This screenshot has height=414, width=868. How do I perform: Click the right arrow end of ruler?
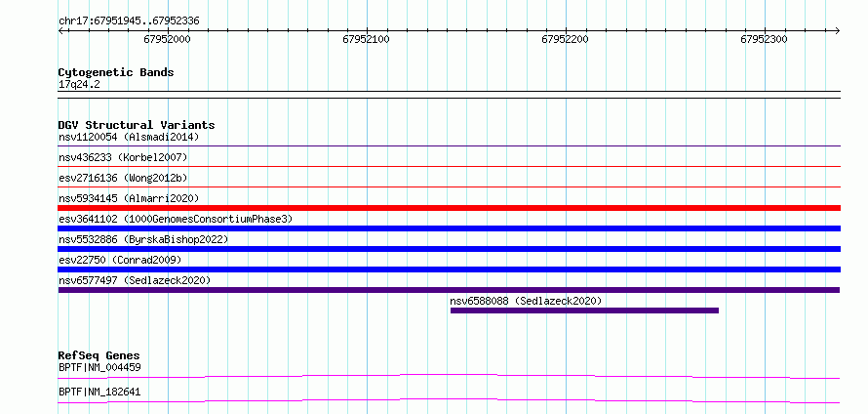838,30
